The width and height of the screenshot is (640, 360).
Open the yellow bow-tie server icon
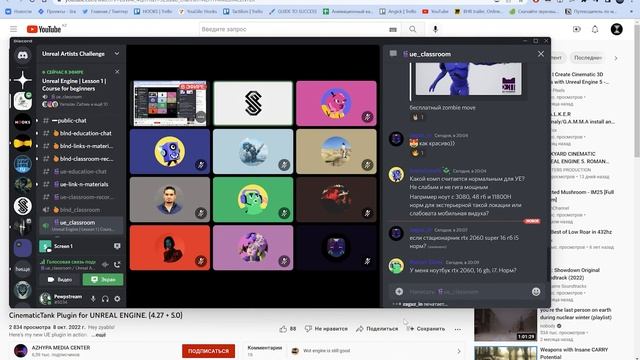pyautogui.click(x=23, y=143)
